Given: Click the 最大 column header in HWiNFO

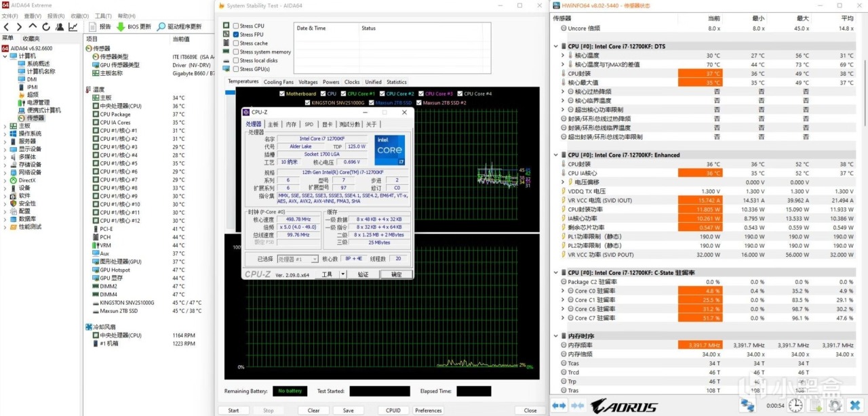Looking at the screenshot, I should coord(803,18).
